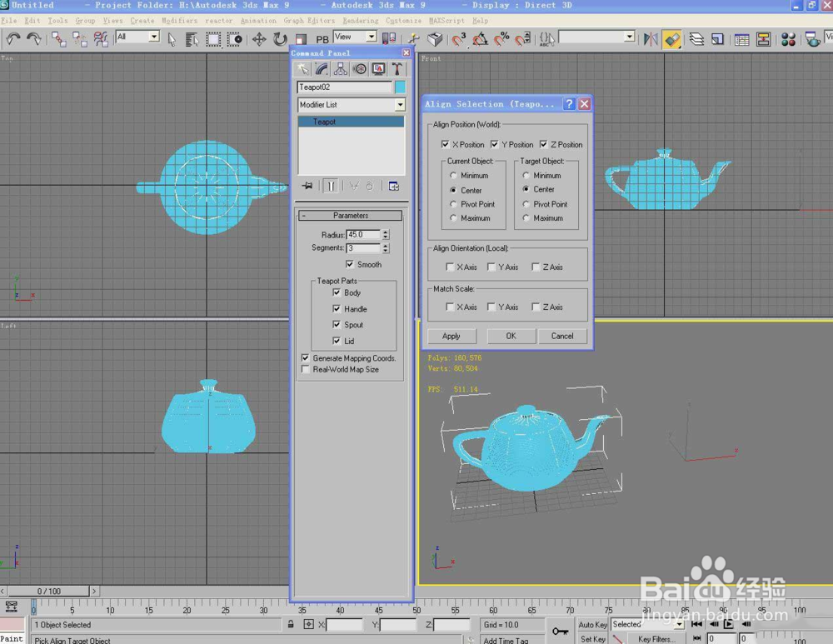This screenshot has height=644, width=833.
Task: Uncheck the Spout teapot part
Action: [x=337, y=325]
